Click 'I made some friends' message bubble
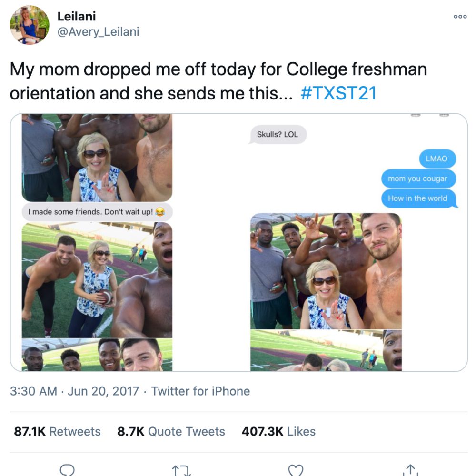 coord(97,212)
